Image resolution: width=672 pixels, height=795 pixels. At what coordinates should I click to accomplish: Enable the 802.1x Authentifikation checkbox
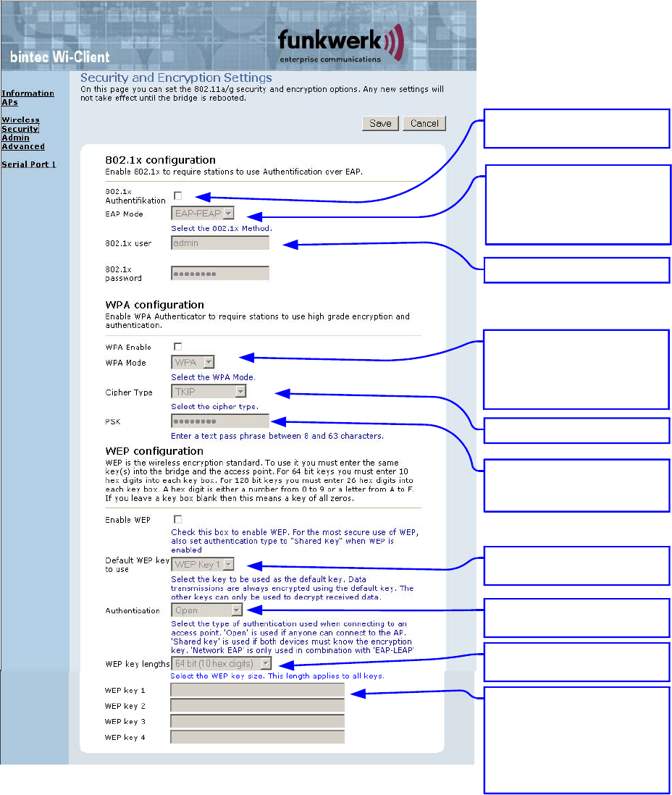(177, 195)
